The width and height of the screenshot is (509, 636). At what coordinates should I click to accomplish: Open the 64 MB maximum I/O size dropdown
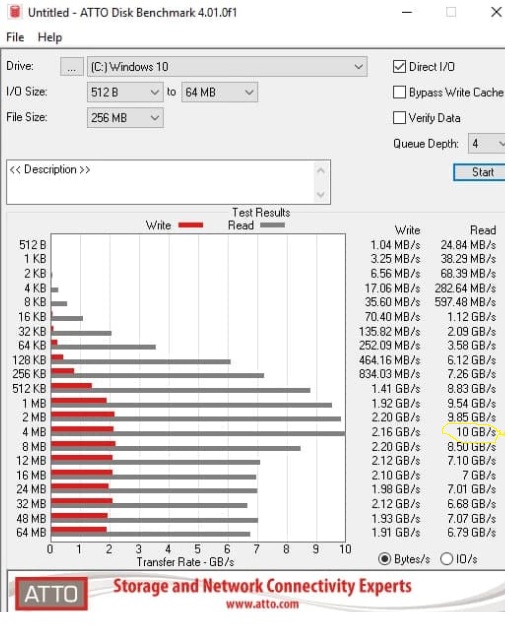tap(219, 92)
